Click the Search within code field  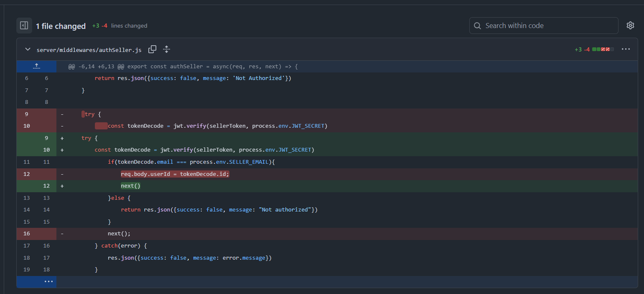coord(544,25)
